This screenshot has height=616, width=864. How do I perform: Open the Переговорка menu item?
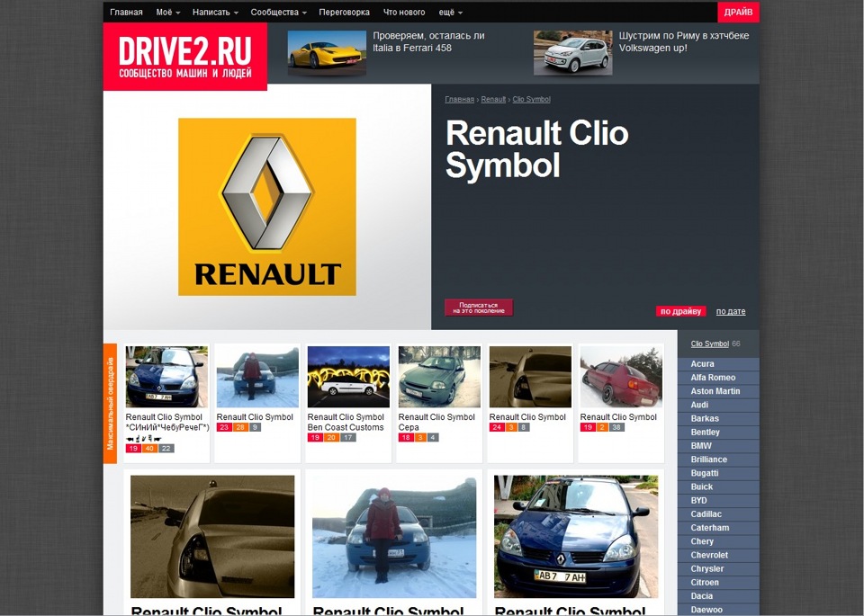click(345, 12)
